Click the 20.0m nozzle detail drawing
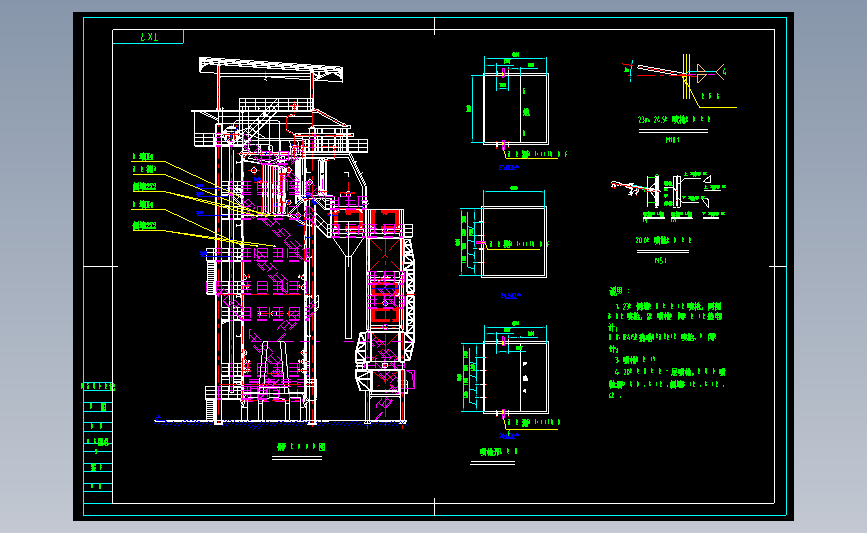 [668, 196]
